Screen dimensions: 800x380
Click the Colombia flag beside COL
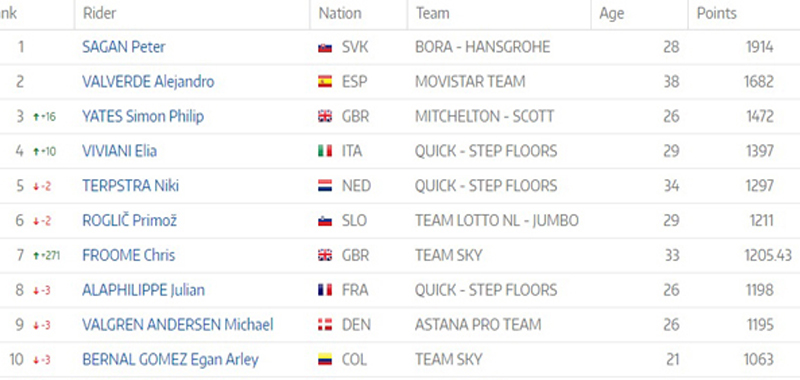[325, 360]
